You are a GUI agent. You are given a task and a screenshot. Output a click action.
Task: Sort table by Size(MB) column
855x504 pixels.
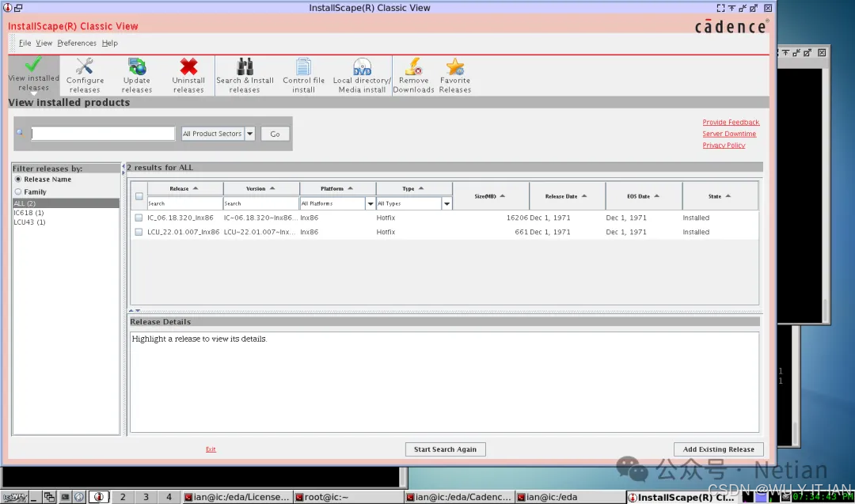(x=490, y=196)
